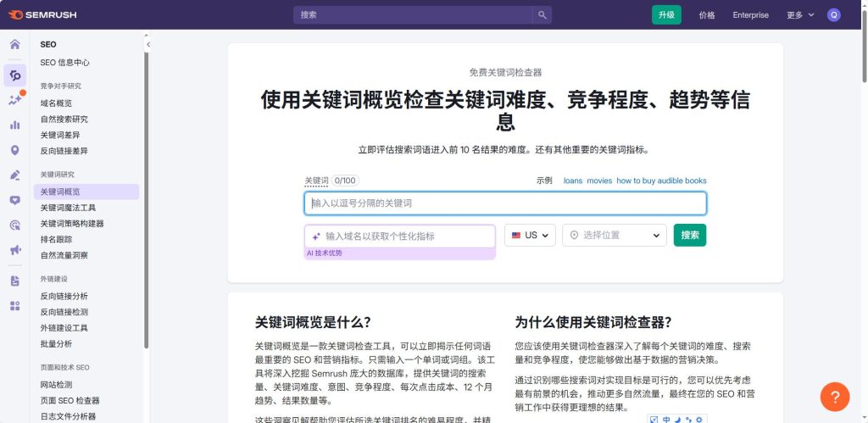
Task: Open Enterprise in the top bar
Action: click(x=751, y=15)
